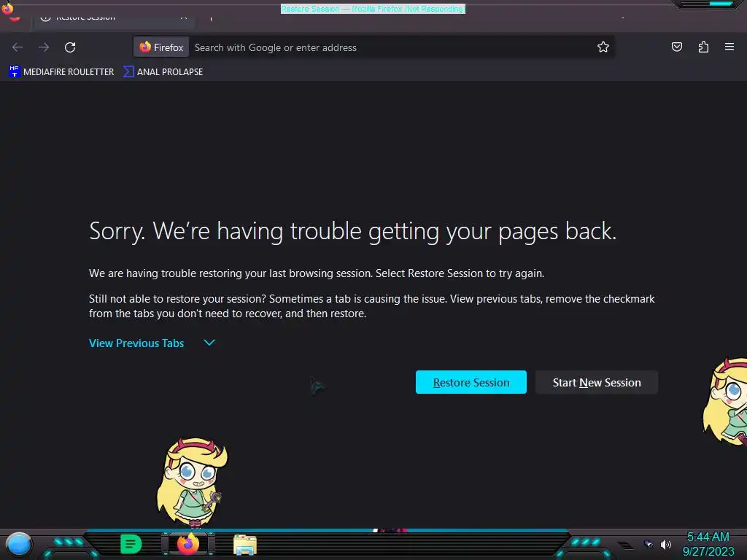Open the Save to Pocket button

click(x=676, y=47)
